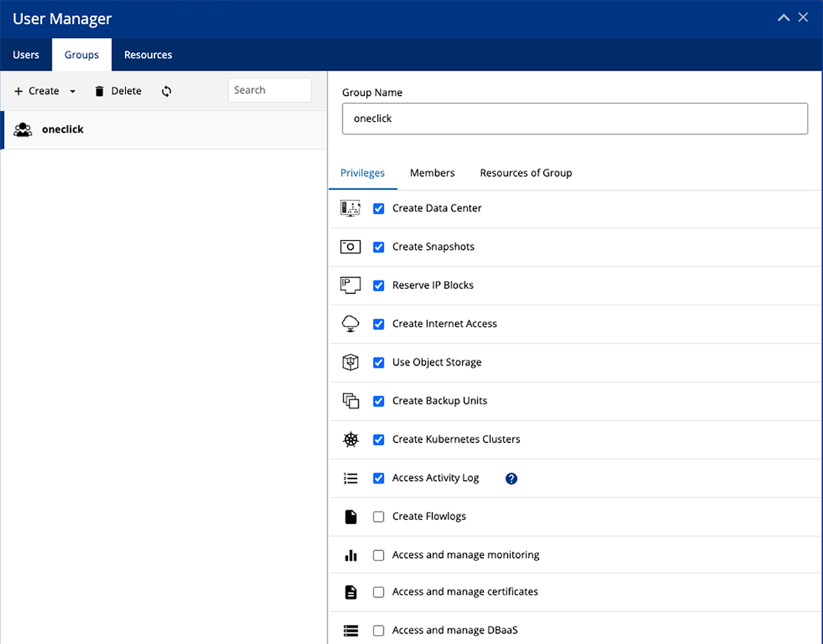Click the Kubernetes Clusters wheel icon
The image size is (823, 644).
coord(350,440)
